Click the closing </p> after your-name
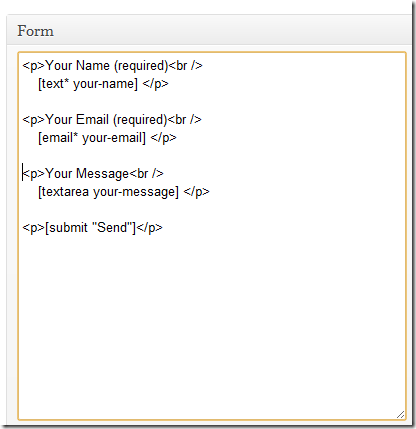Screen dimensions: 416x429 pos(156,83)
